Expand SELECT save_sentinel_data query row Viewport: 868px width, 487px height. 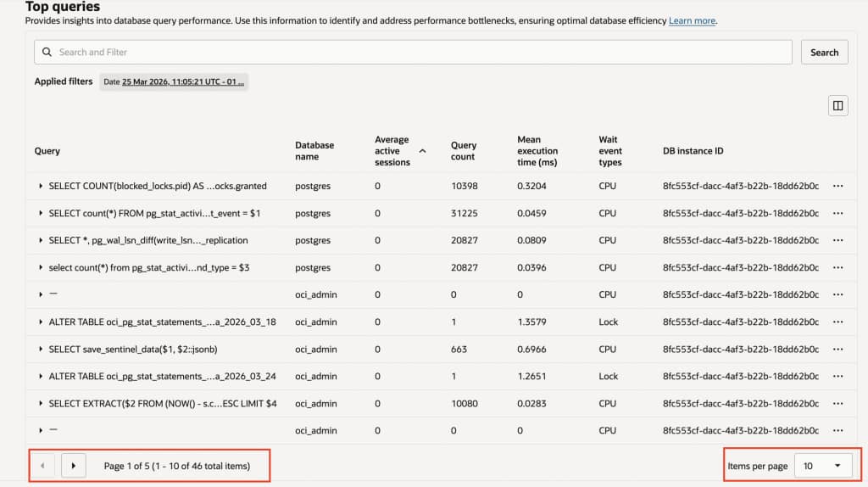(x=41, y=349)
